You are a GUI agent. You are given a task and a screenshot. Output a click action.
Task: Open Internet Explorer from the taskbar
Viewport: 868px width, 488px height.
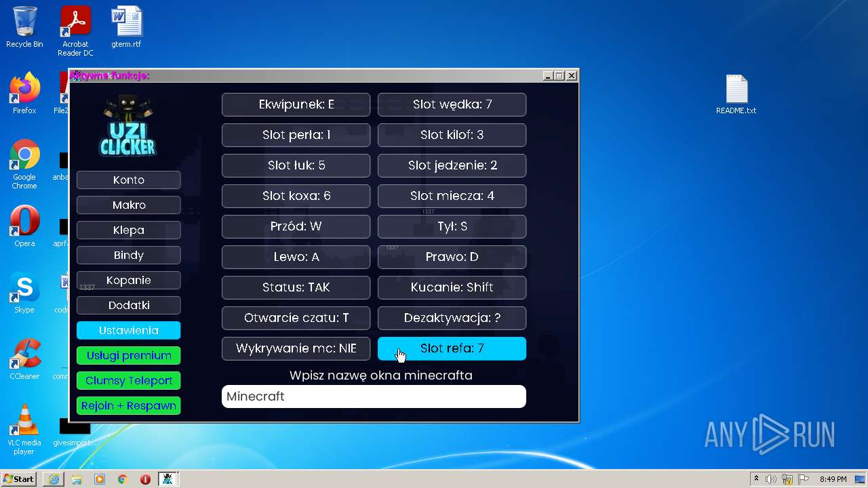54,479
